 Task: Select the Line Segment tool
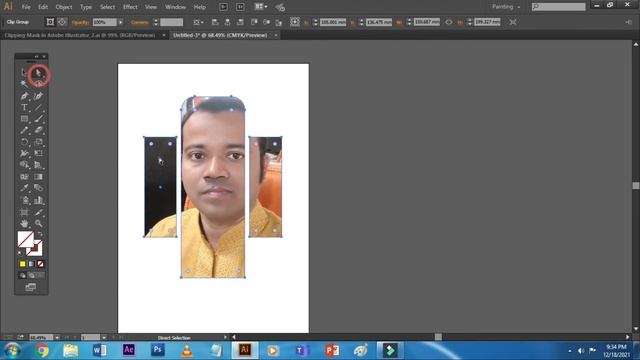click(x=38, y=107)
